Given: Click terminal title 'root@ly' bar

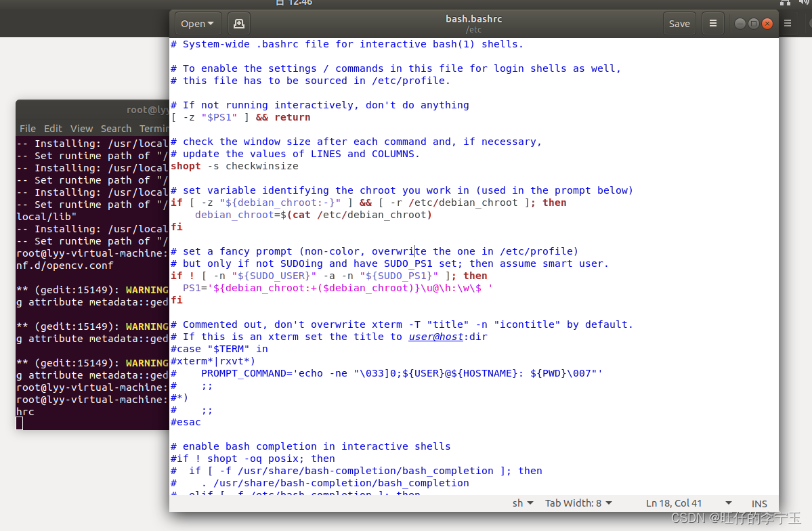Looking at the screenshot, I should pyautogui.click(x=148, y=110).
